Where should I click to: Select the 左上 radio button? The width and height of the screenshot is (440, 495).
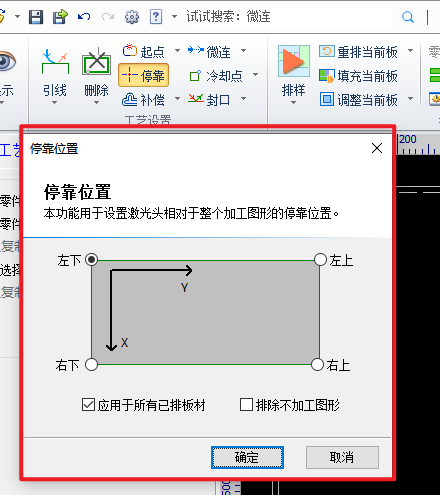[x=320, y=259]
